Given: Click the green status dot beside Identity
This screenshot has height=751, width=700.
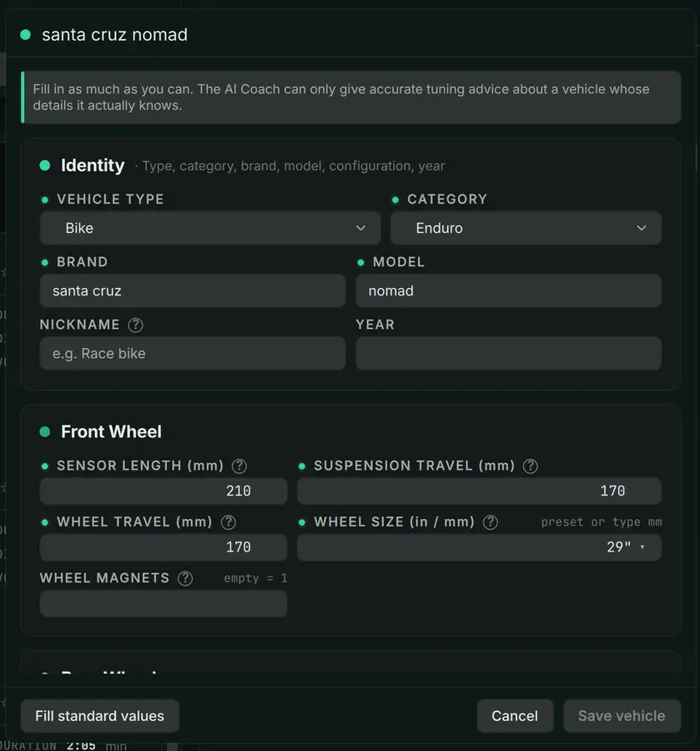Looking at the screenshot, I should click(x=45, y=166).
